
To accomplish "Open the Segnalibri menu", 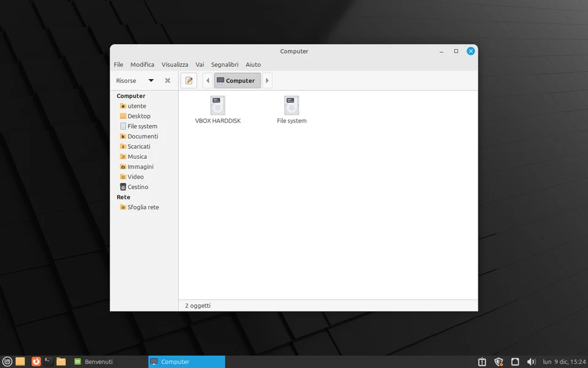I will pos(224,64).
